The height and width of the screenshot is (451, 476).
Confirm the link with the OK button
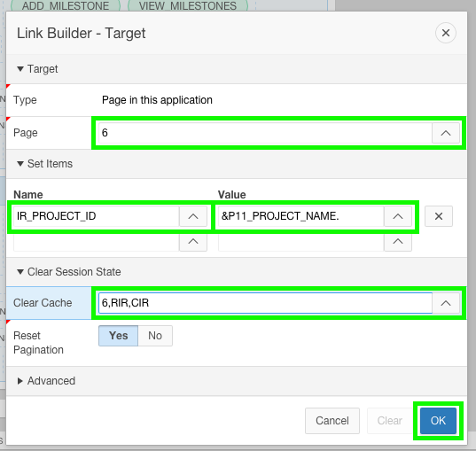438,421
